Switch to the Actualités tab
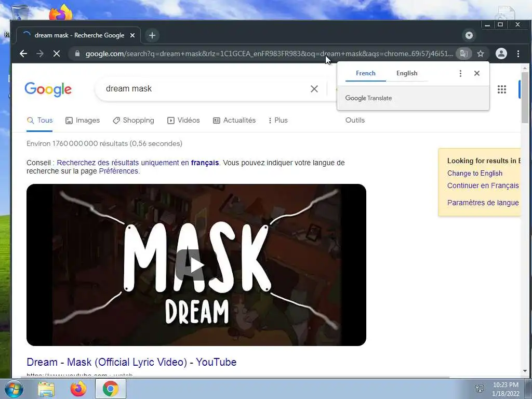Viewport: 532px width, 399px height. (x=234, y=121)
